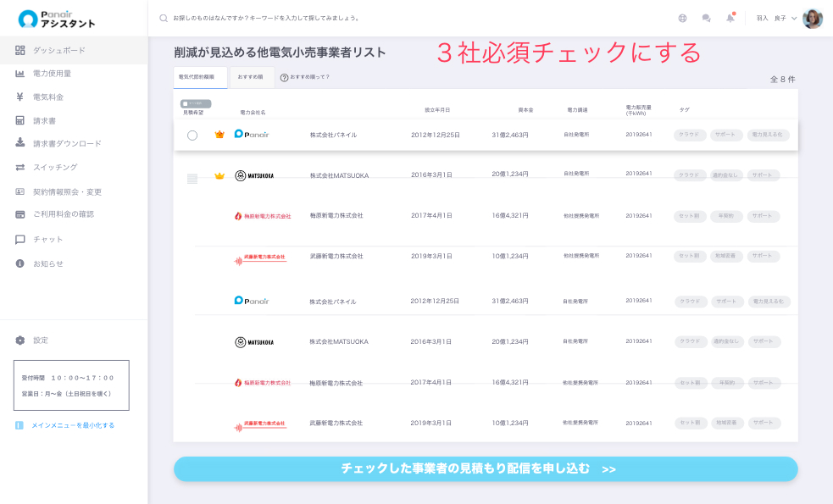This screenshot has height=504, width=833.
Task: Click the user profile avatar photo
Action: point(813,18)
